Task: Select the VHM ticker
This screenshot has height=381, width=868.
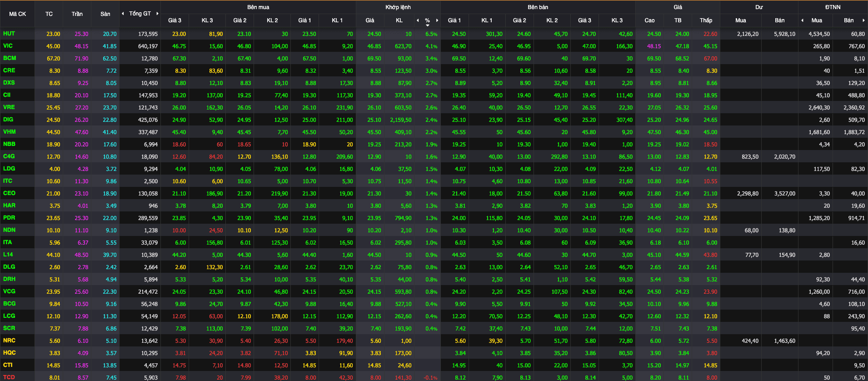Action: 9,132
